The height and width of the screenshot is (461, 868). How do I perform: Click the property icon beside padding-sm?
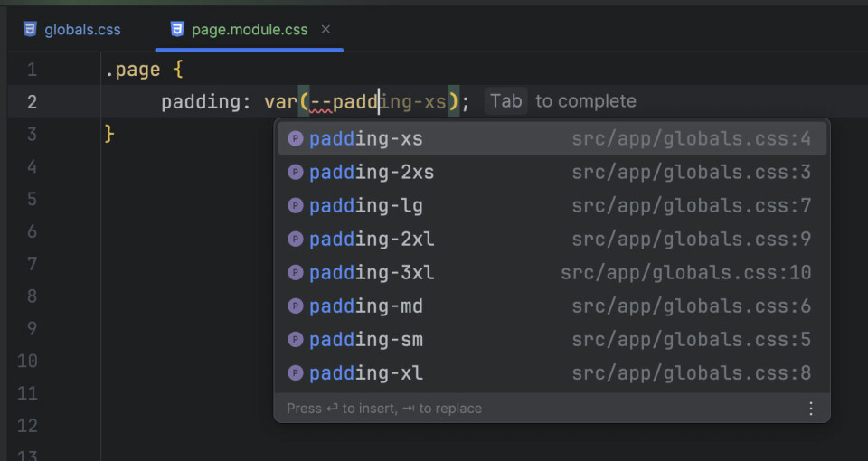pos(296,339)
